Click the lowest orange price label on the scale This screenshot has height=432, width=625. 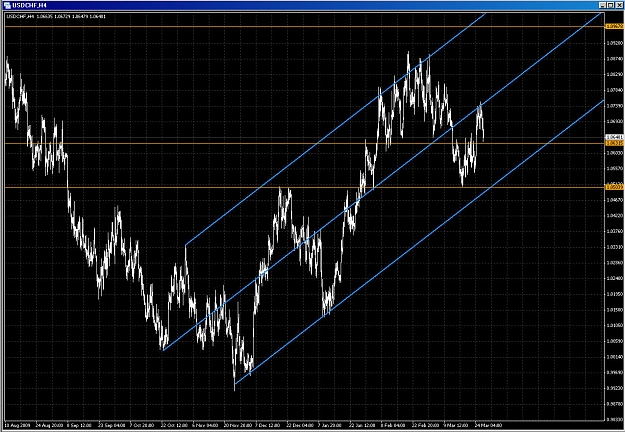[614, 187]
